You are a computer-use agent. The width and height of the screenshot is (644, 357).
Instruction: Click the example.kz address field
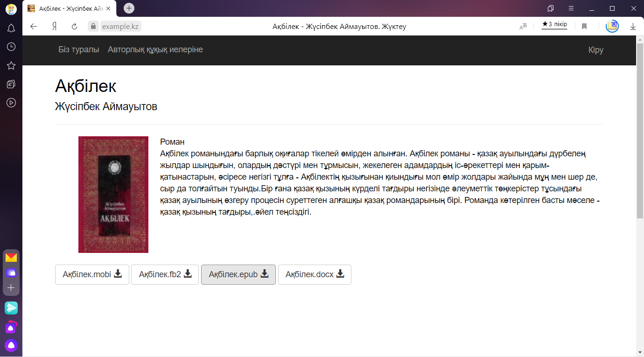120,26
